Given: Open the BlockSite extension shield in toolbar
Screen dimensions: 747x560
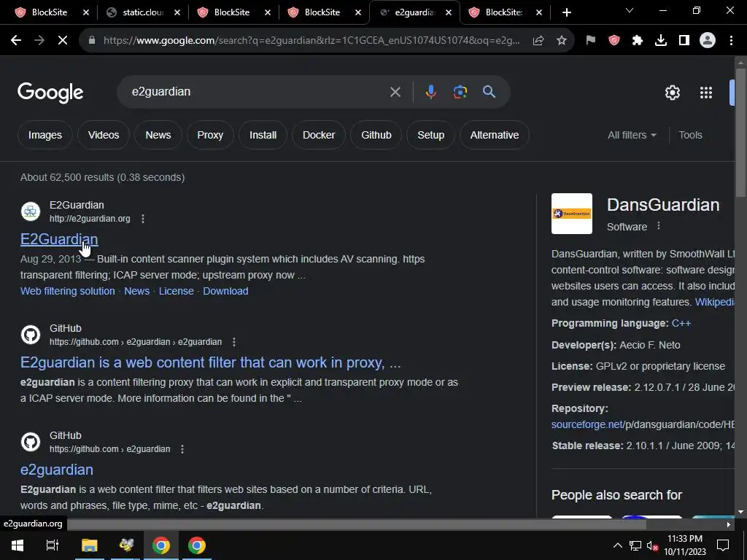Looking at the screenshot, I should (614, 41).
